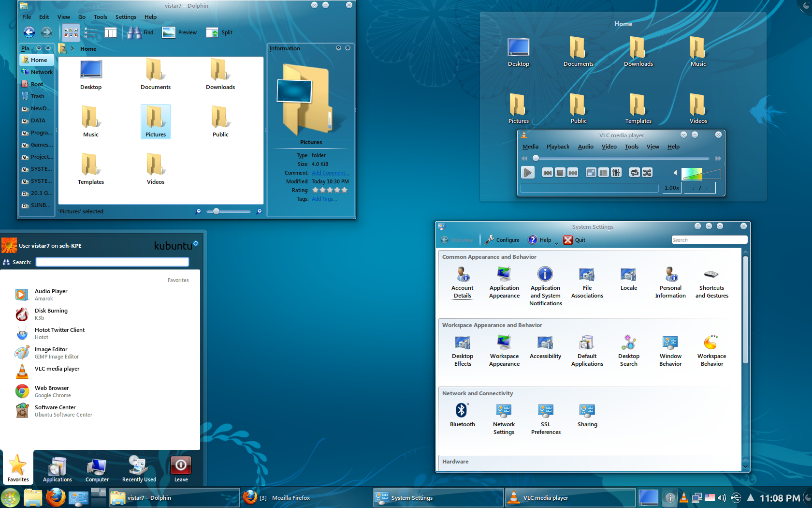Click the Kickoff application launcher button
The image size is (812, 508).
(10, 497)
